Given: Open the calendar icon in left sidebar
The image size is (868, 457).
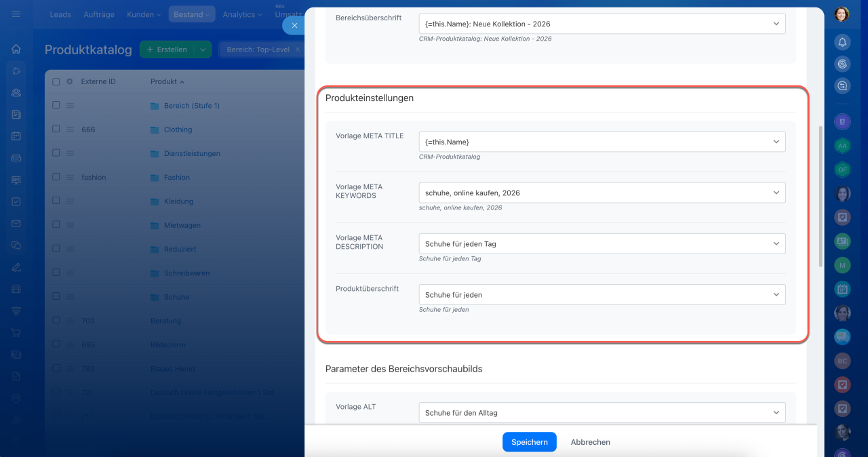Looking at the screenshot, I should [x=16, y=136].
